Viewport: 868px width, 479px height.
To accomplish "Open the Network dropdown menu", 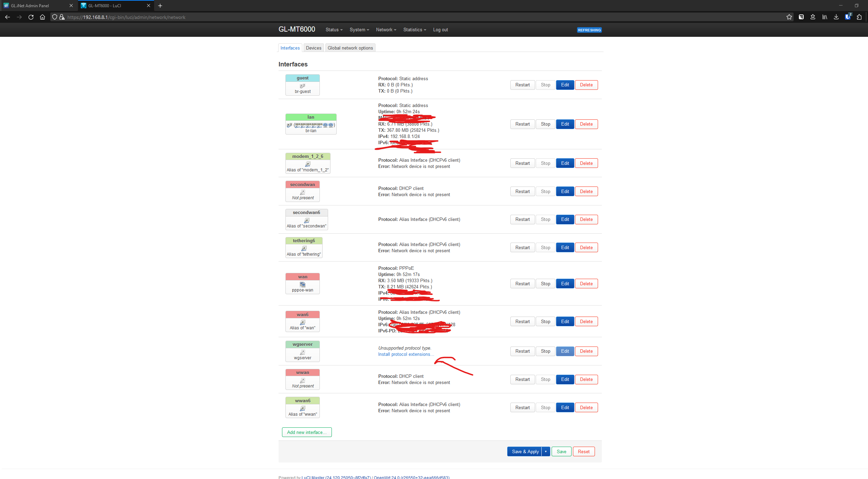I will [386, 30].
